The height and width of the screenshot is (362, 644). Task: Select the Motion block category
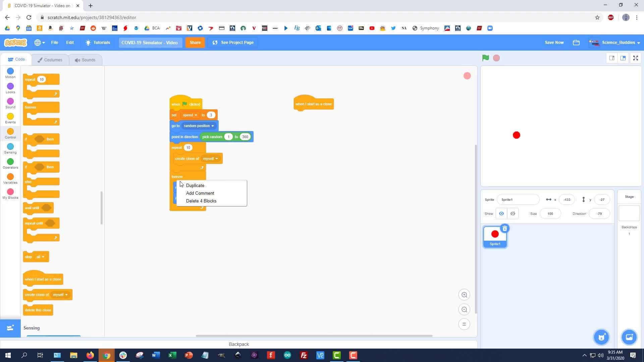10,73
